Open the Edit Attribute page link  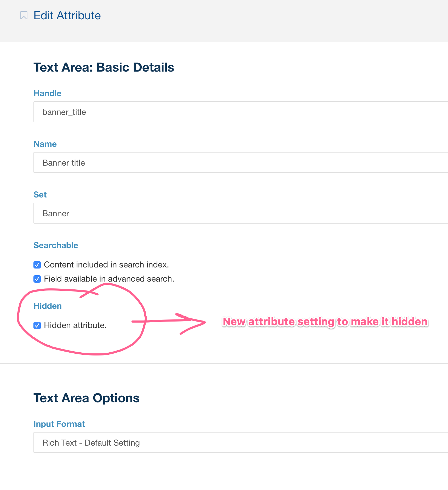pyautogui.click(x=67, y=15)
